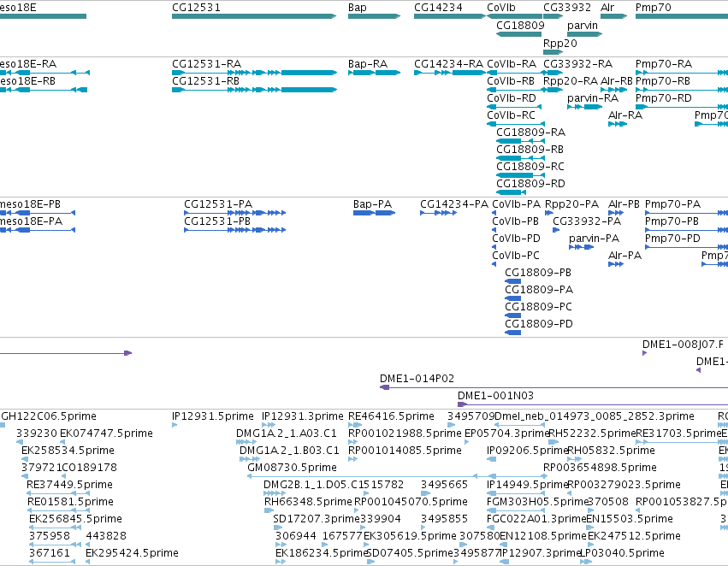This screenshot has height=566, width=728.
Task: Select the RE37449.5prime EST
Action: click(58, 493)
